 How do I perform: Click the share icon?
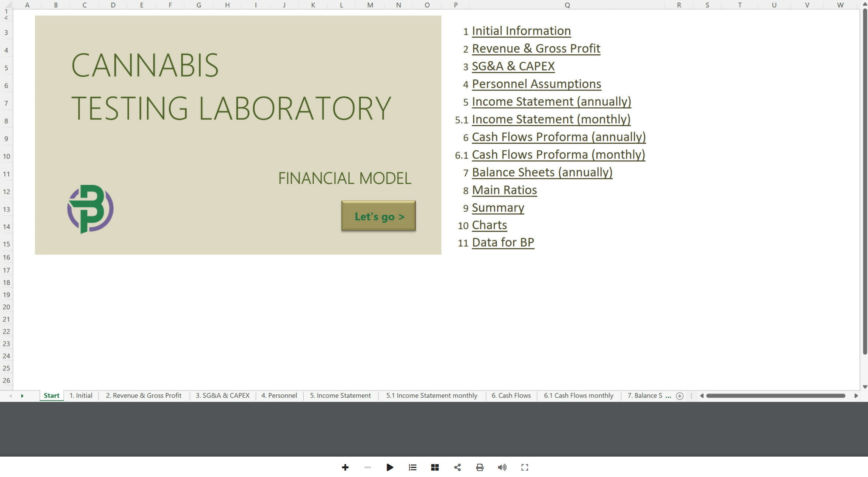tap(457, 467)
